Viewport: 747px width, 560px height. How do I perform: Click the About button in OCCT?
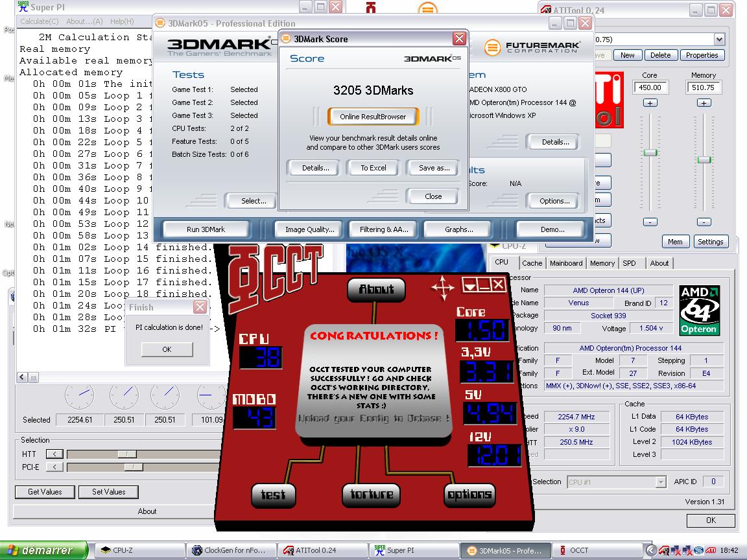376,290
